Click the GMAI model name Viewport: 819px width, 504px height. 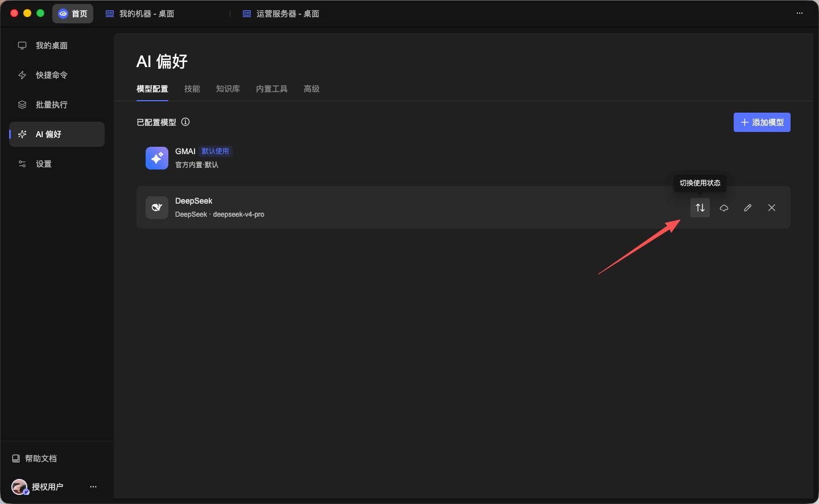[185, 151]
